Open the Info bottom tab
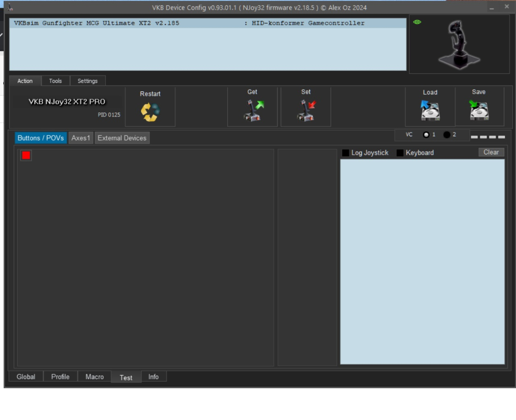 [x=153, y=377]
